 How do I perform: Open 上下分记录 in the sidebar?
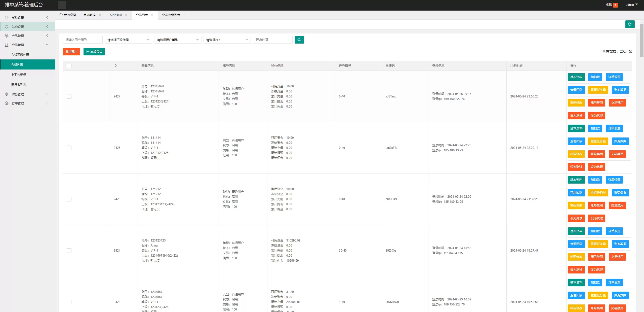pos(19,75)
